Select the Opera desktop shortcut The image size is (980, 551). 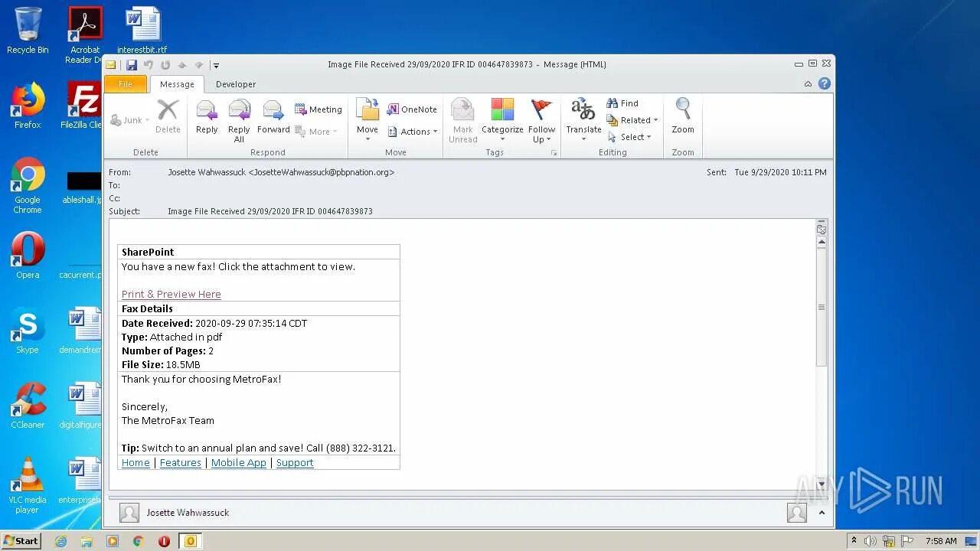coord(28,256)
